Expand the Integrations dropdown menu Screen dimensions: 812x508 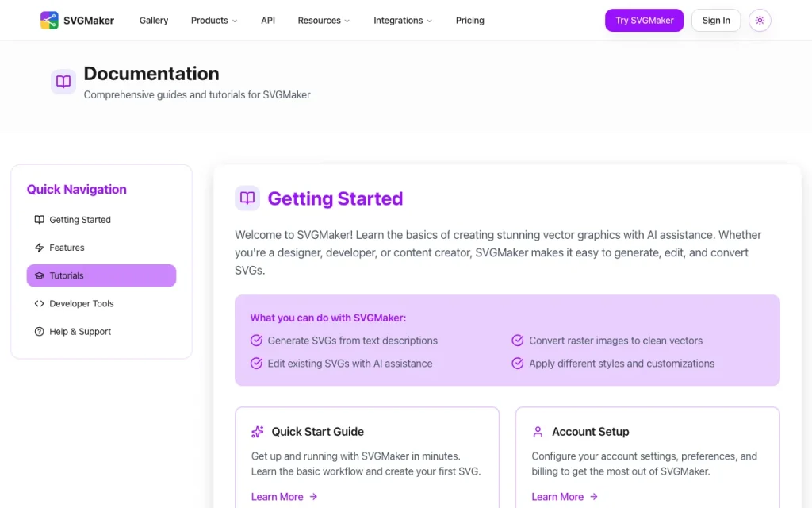(403, 21)
